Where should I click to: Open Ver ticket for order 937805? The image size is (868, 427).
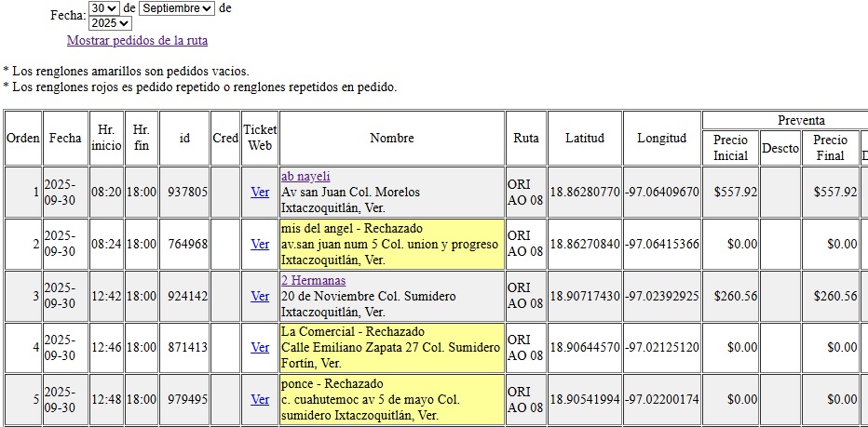(x=260, y=192)
